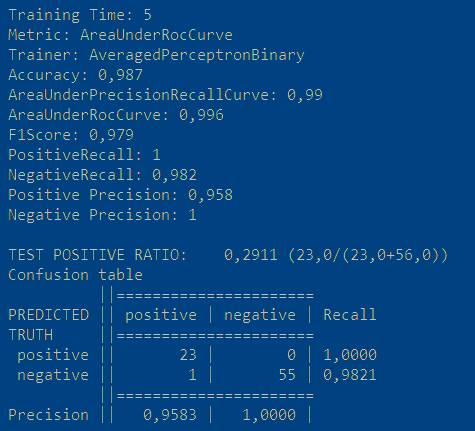Click the negative column precision 1,0000
This screenshot has height=431, width=475.
(269, 415)
